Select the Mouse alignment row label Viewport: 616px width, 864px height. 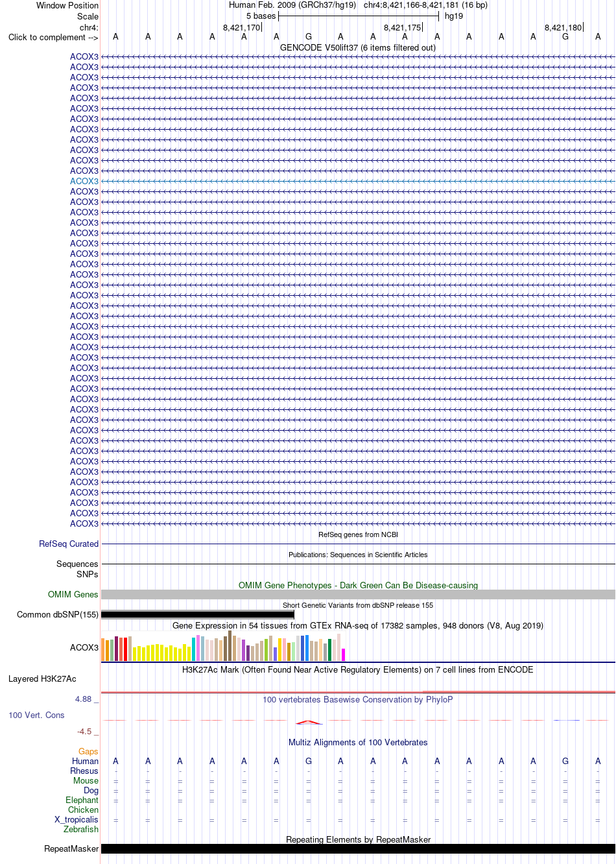(x=86, y=780)
